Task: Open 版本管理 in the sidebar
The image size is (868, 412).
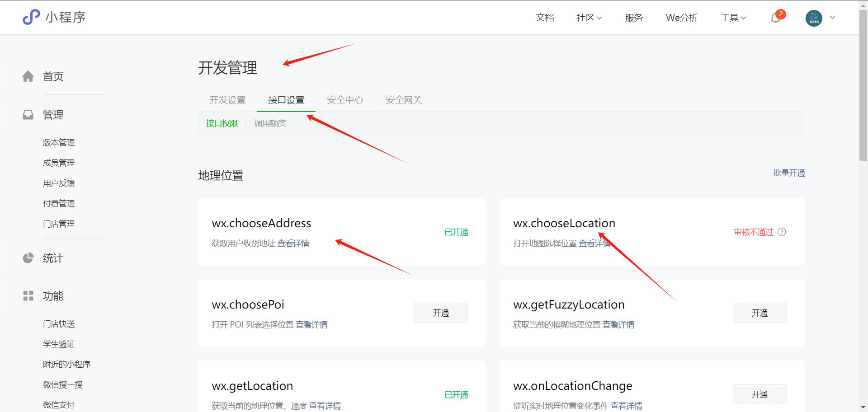Action: point(59,143)
